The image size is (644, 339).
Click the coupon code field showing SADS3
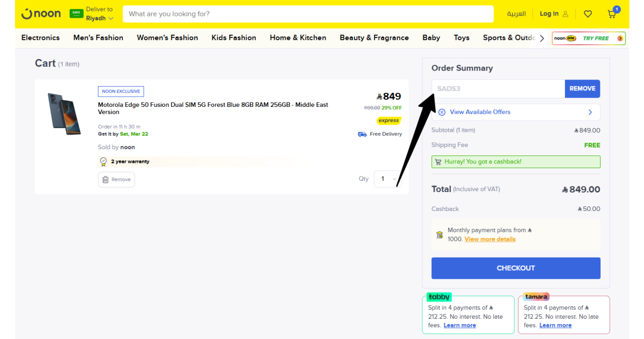click(x=498, y=89)
